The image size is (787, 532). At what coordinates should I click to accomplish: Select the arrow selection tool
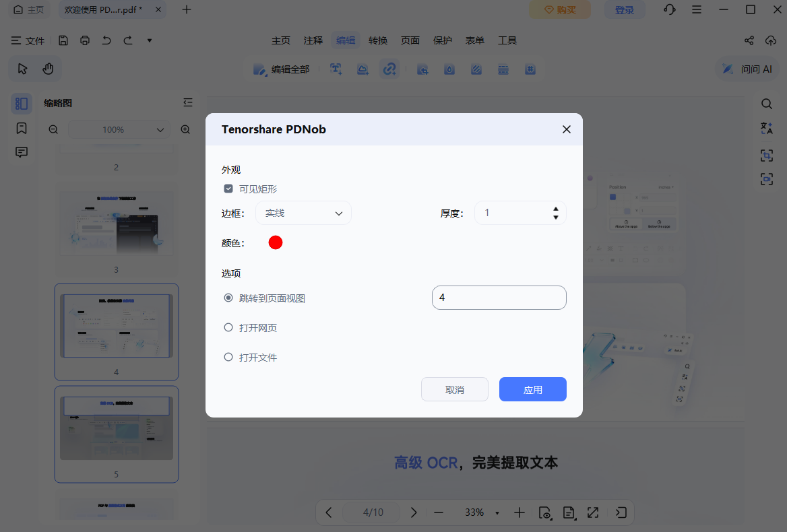(23, 69)
